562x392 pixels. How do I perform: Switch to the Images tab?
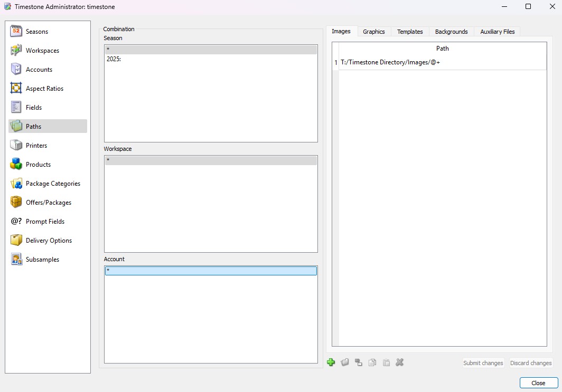click(x=341, y=32)
